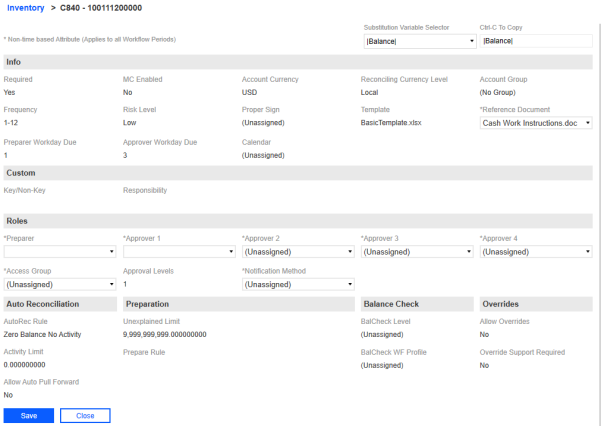Open the Notification Method dropdown
The height and width of the screenshot is (426, 601).
click(x=298, y=284)
